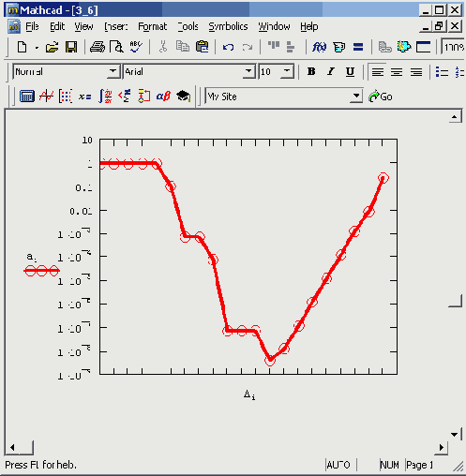
Task: Toggle Bold formatting
Action: 311,72
